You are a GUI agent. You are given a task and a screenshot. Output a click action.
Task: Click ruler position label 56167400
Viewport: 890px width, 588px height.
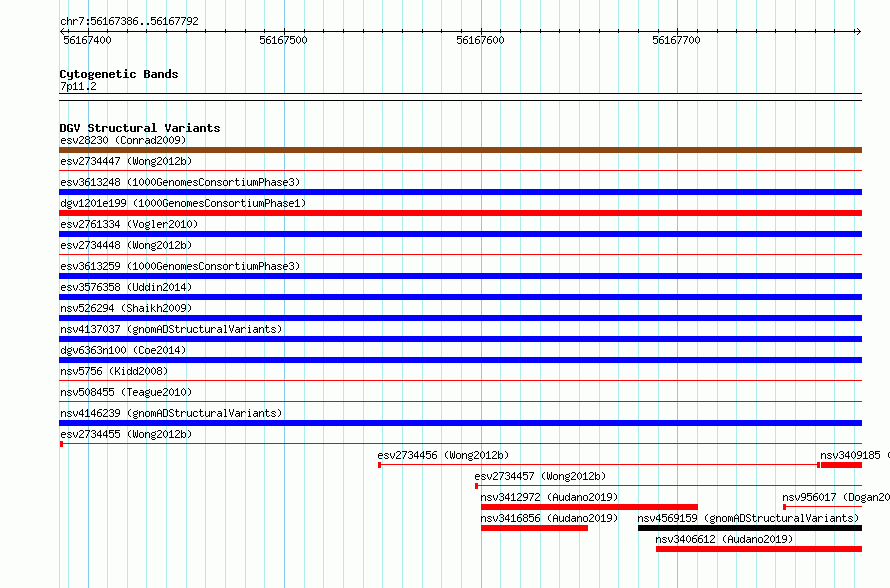click(87, 40)
